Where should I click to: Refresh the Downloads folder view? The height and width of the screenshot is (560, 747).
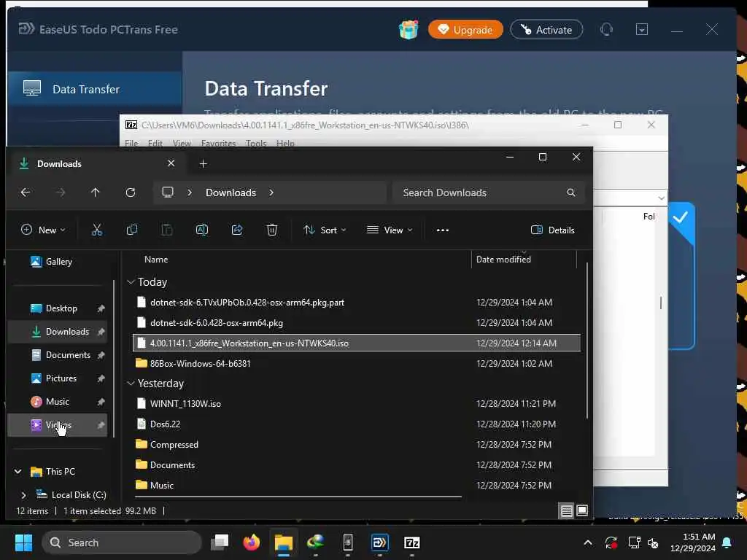[131, 192]
